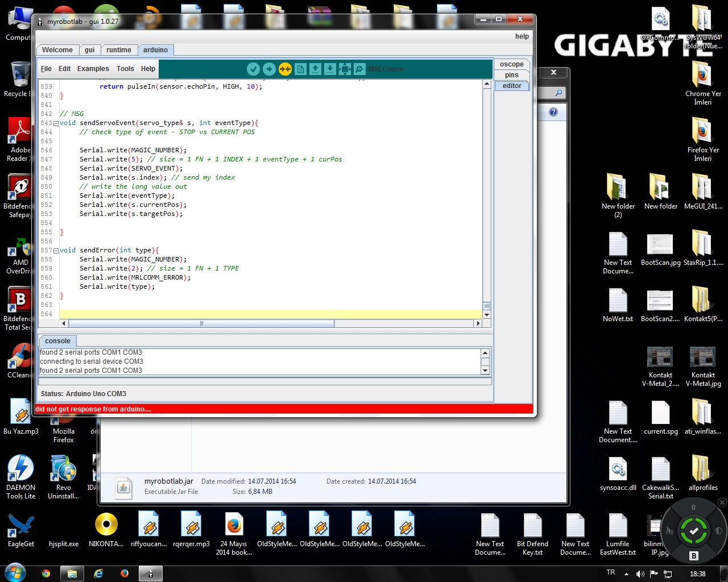
Task: Click the Bitdefender widget green checkmark center
Action: point(694,531)
